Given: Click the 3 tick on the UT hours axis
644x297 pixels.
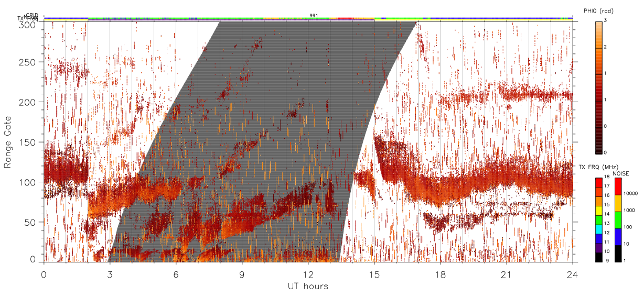Looking at the screenshot, I should pos(110,274).
